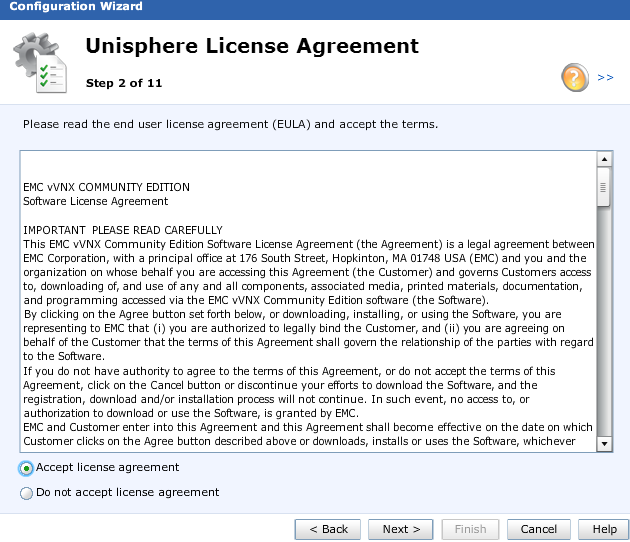Choose the Do not accept license agreement option
630x542 pixels.
[x=26, y=493]
